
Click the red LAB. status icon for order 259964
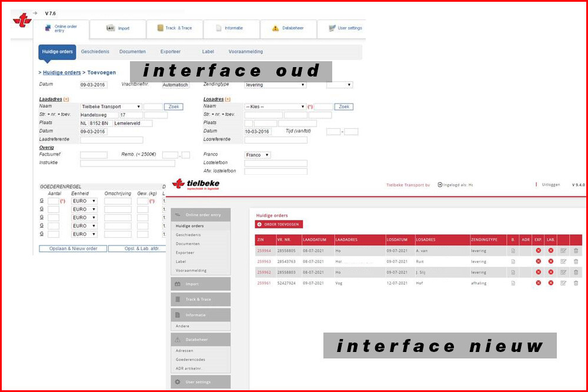[x=551, y=251]
